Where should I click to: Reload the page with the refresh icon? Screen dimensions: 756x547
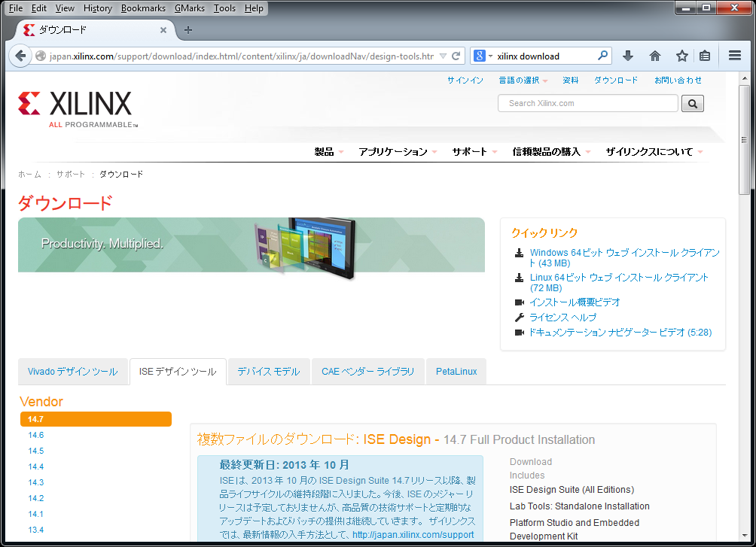click(x=456, y=56)
